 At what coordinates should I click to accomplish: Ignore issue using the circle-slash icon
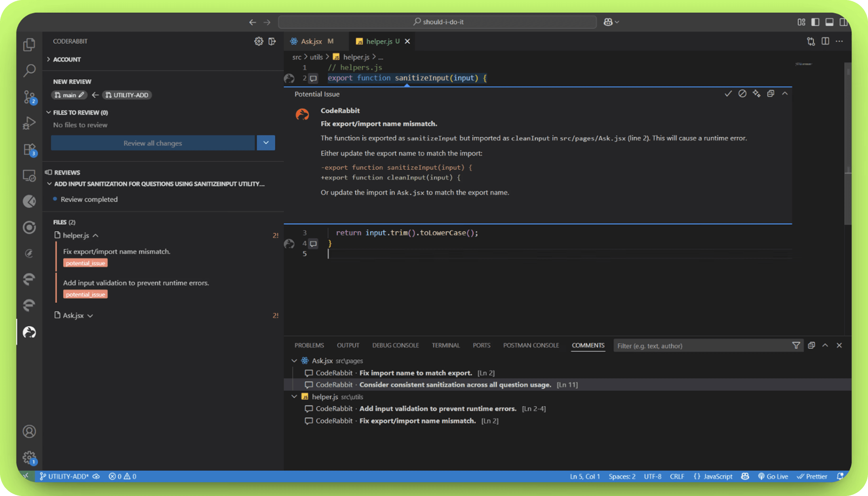[x=742, y=94]
